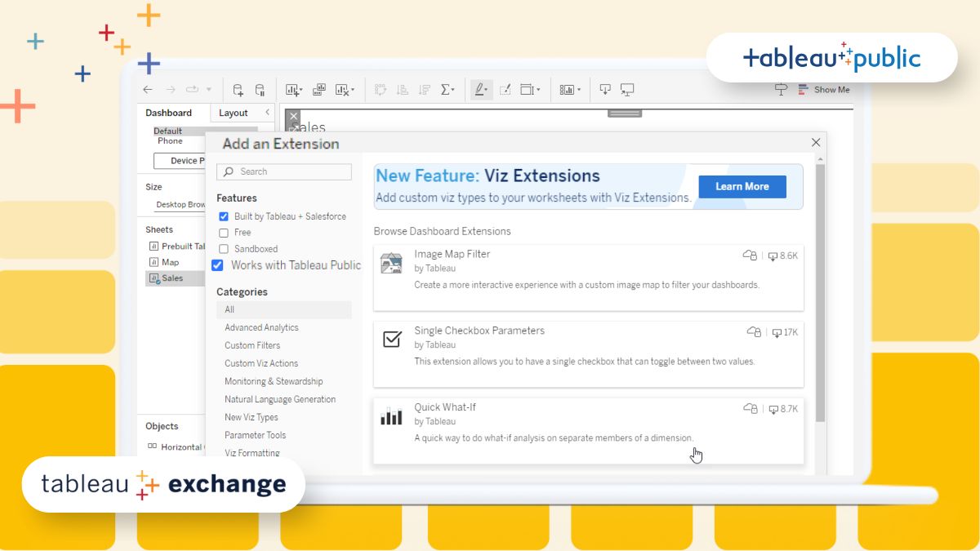
Task: Click the presentation mode icon
Action: pos(627,90)
